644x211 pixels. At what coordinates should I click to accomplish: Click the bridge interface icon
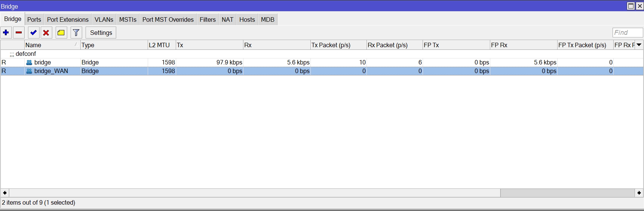tap(29, 63)
